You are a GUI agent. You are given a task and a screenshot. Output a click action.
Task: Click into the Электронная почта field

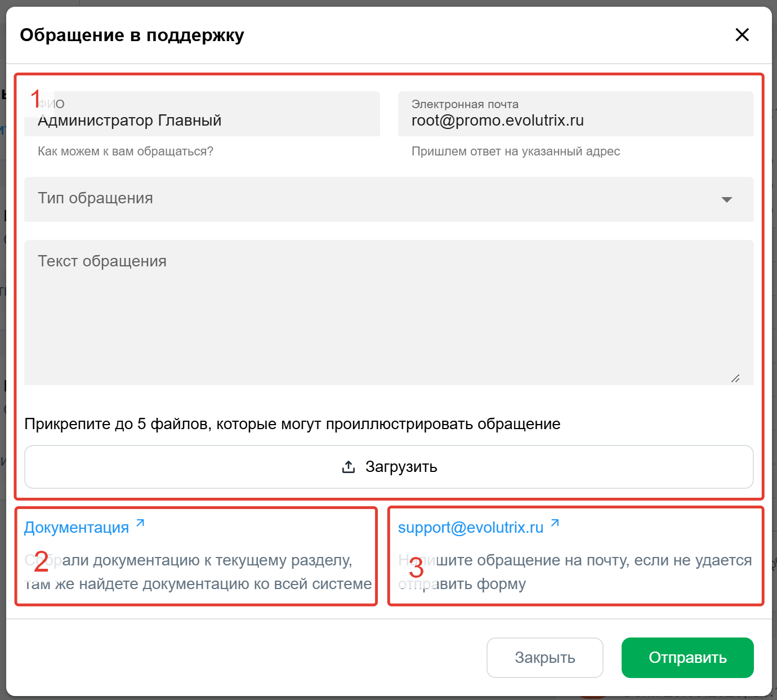pyautogui.click(x=575, y=121)
